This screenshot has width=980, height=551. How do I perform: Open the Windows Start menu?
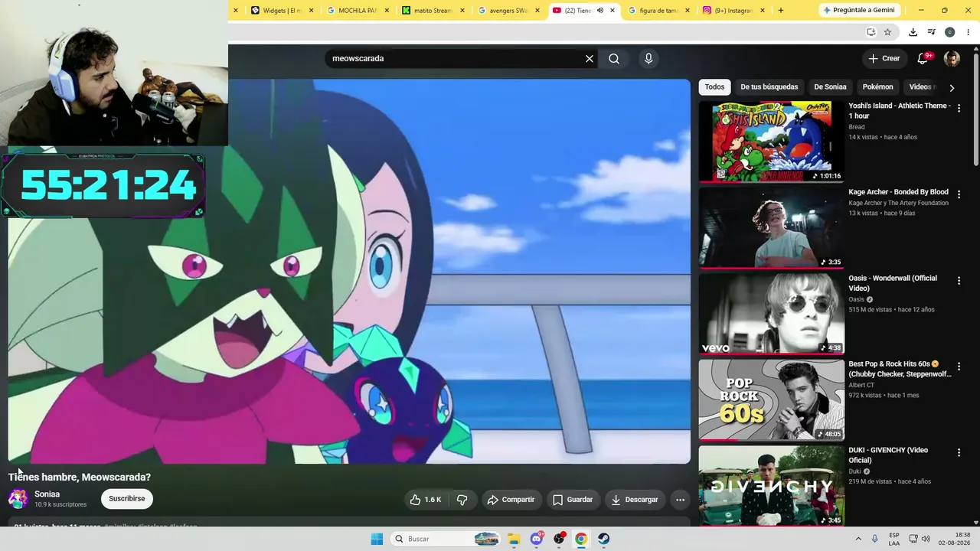pos(377,539)
